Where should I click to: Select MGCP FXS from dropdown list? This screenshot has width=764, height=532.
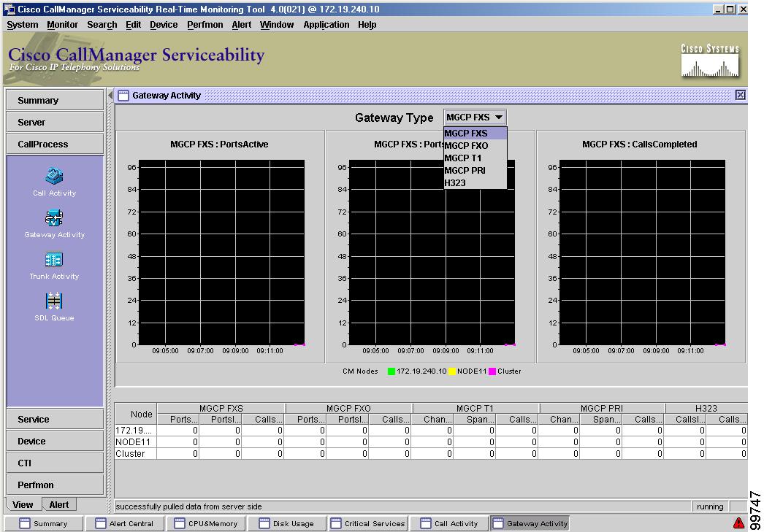coord(475,133)
